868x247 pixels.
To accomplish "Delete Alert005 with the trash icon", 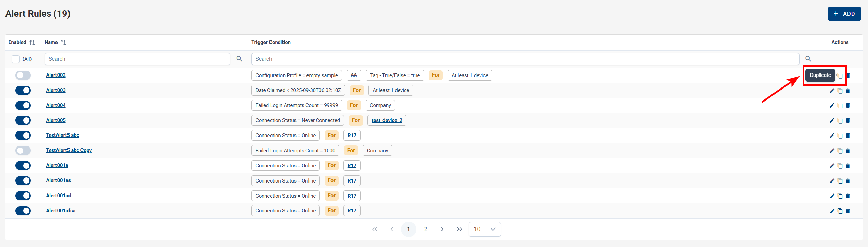I will tap(848, 120).
